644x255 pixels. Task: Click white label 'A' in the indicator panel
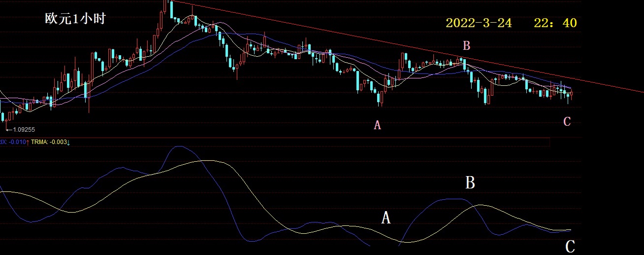(x=386, y=218)
